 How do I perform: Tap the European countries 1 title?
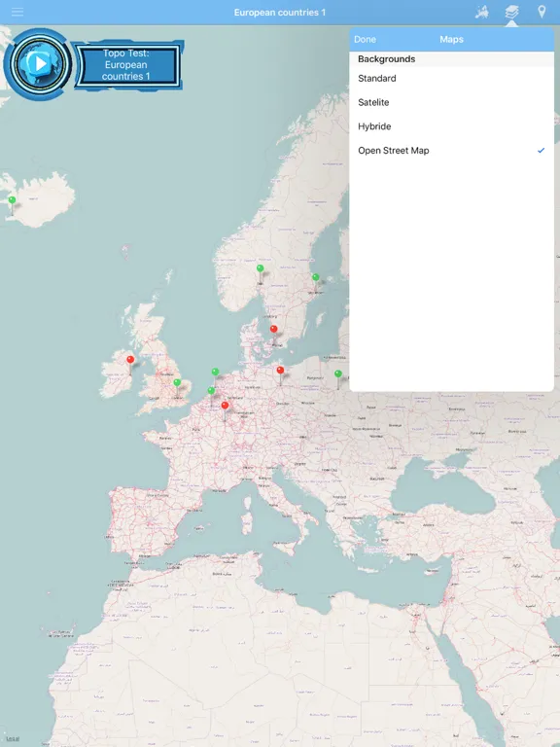[280, 13]
